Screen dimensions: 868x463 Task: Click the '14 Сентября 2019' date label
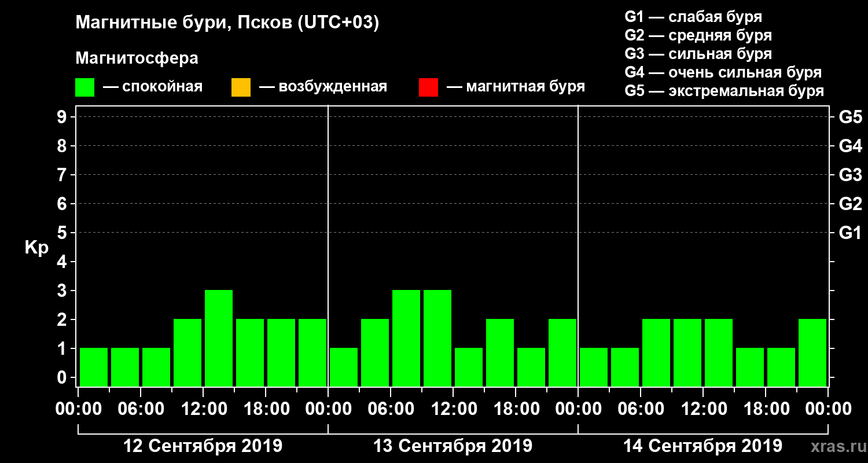point(703,446)
